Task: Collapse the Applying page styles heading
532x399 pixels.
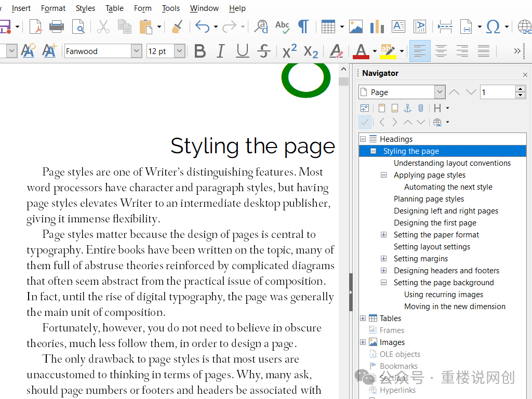Action: (384, 175)
